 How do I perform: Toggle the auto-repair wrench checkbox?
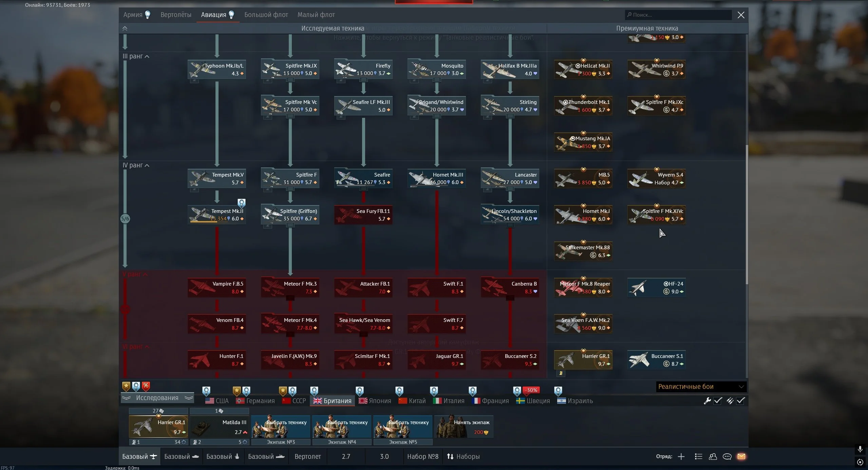[718, 401]
